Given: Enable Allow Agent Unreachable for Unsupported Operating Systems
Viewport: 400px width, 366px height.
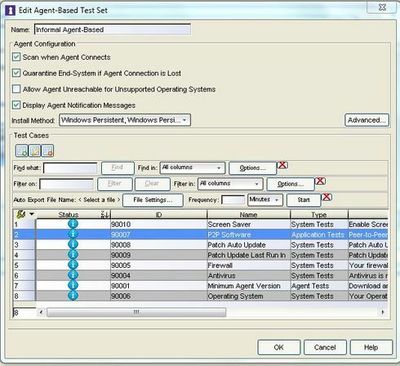Looking at the screenshot, I should click(16, 89).
